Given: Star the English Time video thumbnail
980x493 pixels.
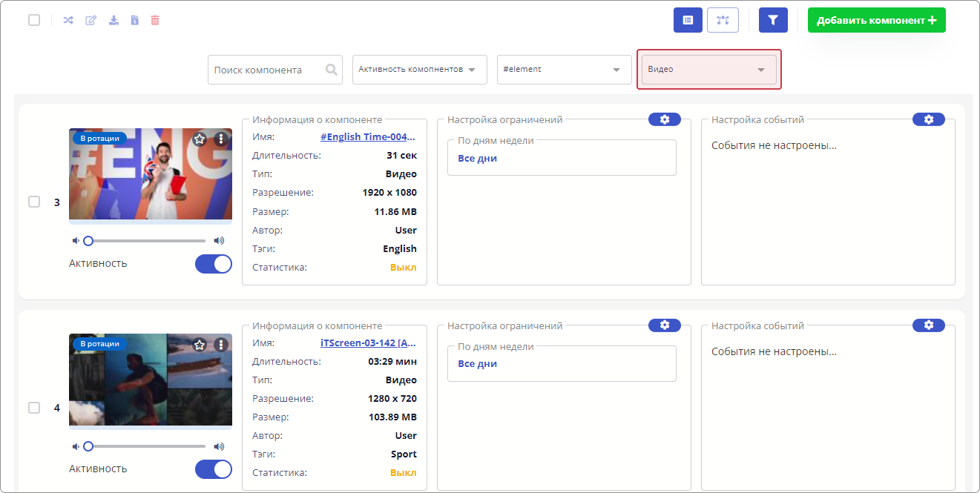Looking at the screenshot, I should pyautogui.click(x=200, y=139).
